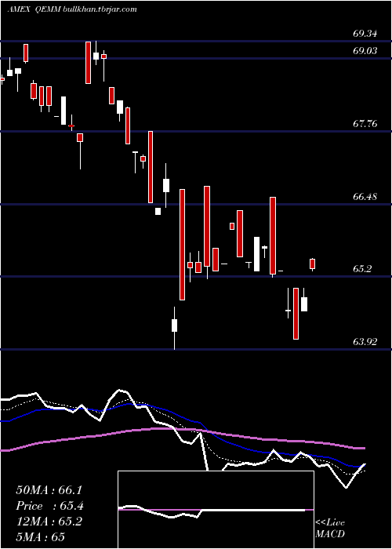Click the 5MA : 65 readout
Viewport: 392px width, 549px height.
pos(40,536)
